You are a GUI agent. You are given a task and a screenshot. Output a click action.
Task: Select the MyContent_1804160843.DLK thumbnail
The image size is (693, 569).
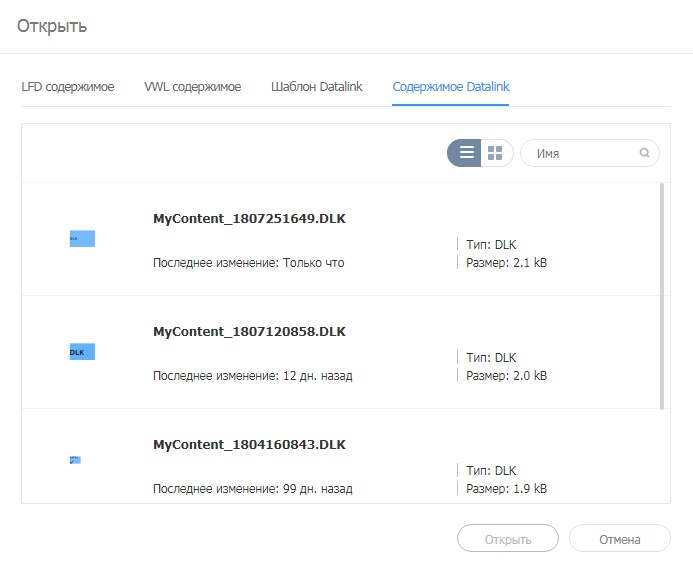(x=75, y=460)
